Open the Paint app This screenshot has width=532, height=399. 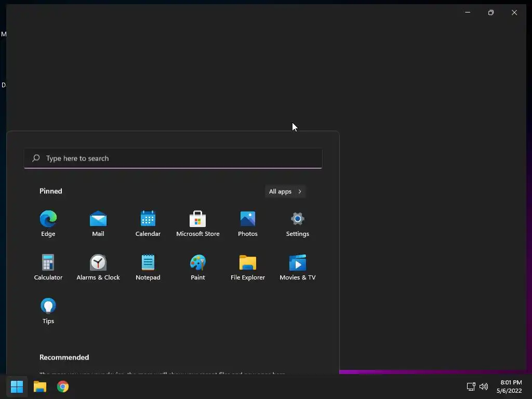point(198,268)
